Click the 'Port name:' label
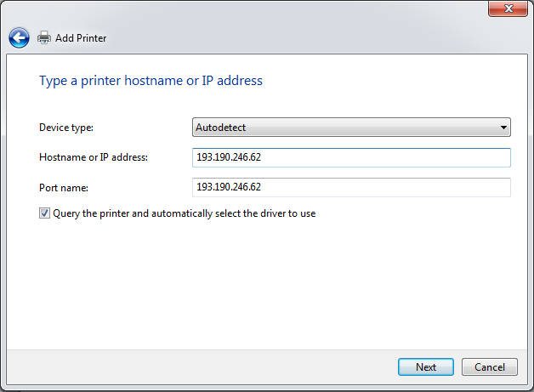The image size is (534, 392). (64, 187)
